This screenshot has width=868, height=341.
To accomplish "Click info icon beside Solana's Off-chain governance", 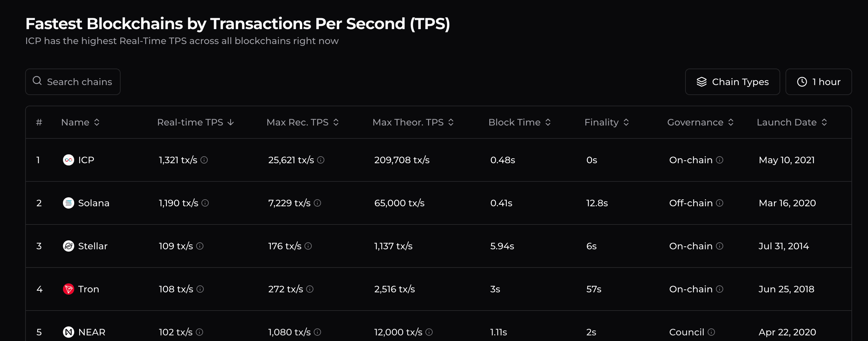I will click(x=719, y=203).
